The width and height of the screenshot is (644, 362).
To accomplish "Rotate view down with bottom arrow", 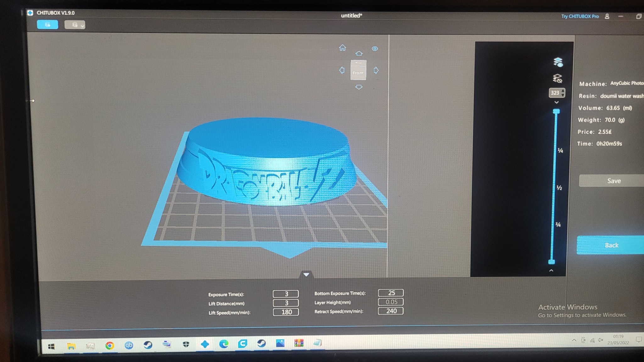I will click(x=359, y=87).
